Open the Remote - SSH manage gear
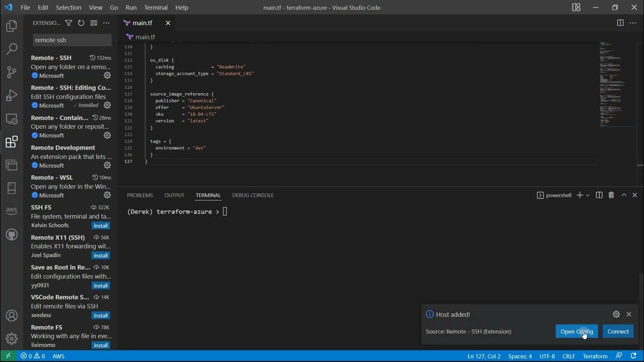The width and height of the screenshot is (644, 362). click(107, 75)
